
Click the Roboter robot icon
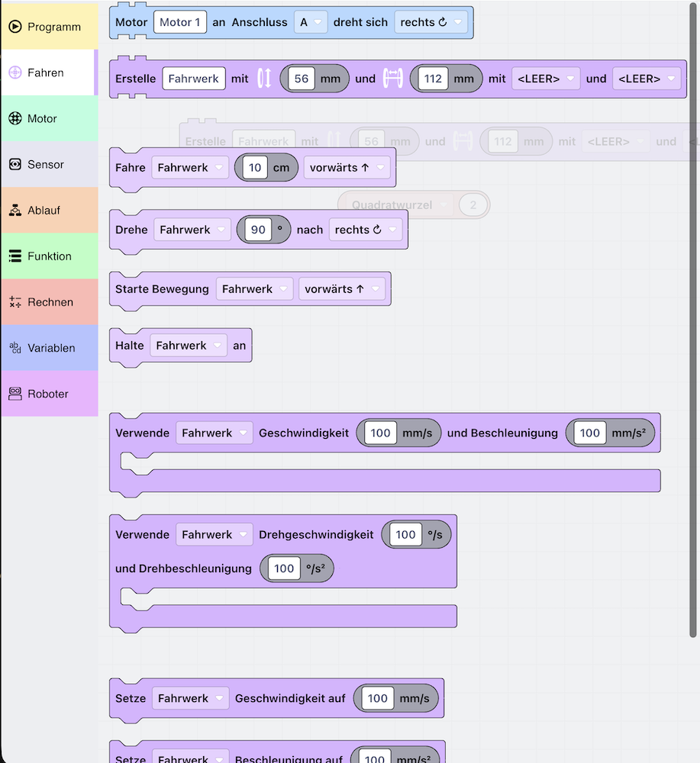coord(15,394)
